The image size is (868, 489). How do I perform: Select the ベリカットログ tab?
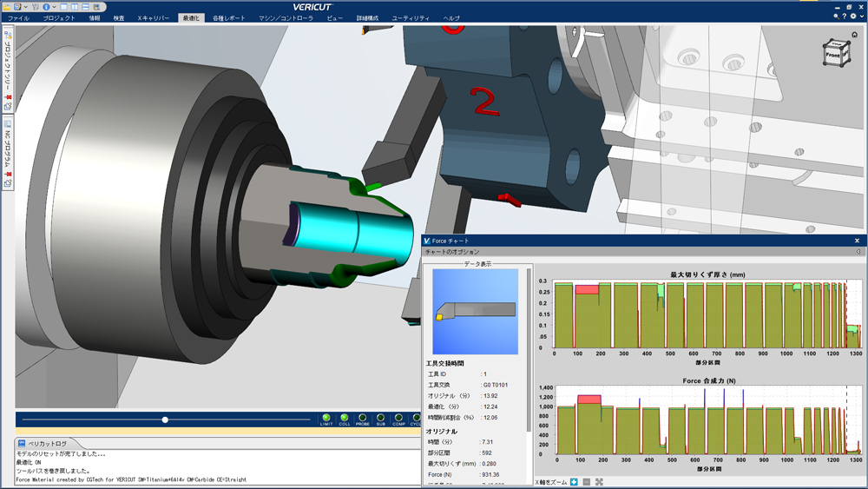(48, 444)
